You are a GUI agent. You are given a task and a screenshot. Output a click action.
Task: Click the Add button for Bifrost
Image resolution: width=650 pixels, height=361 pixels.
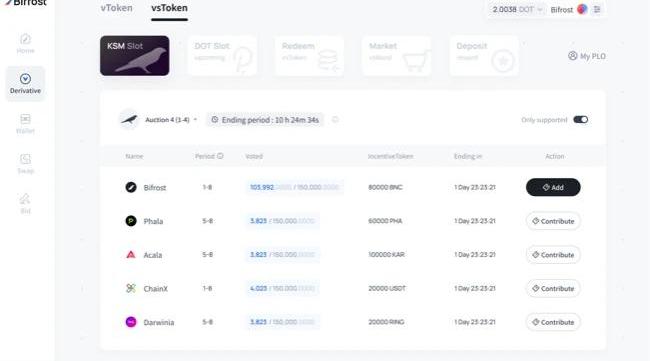(x=553, y=187)
